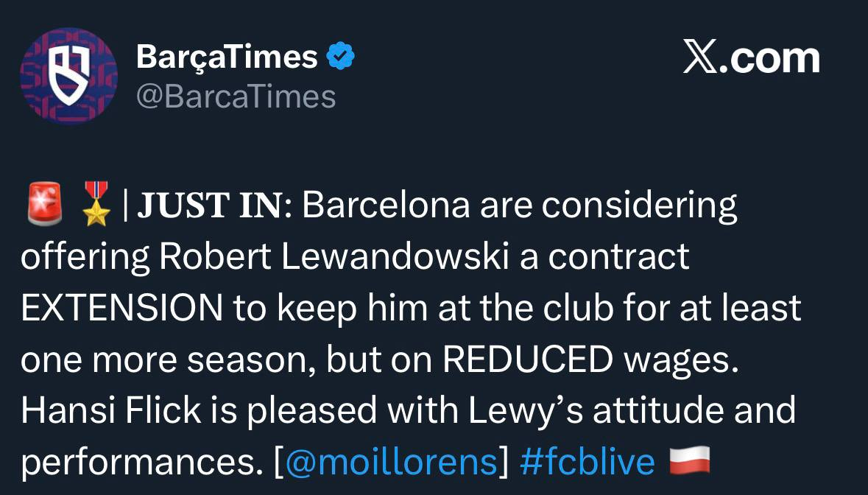Click the @BarcaTimes handle
Viewport: 868px width, 495px height.
236,96
